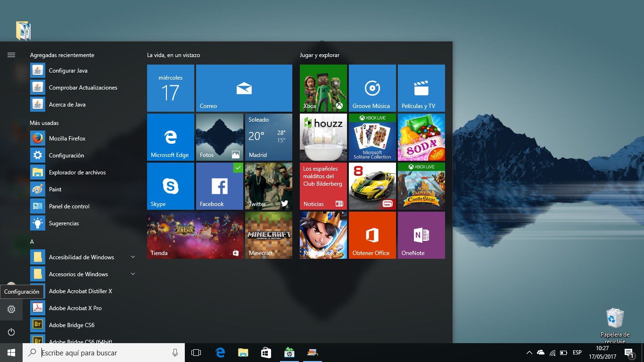Open the Task View taskbar button
Viewport: 644px width, 362px height.
click(x=196, y=353)
